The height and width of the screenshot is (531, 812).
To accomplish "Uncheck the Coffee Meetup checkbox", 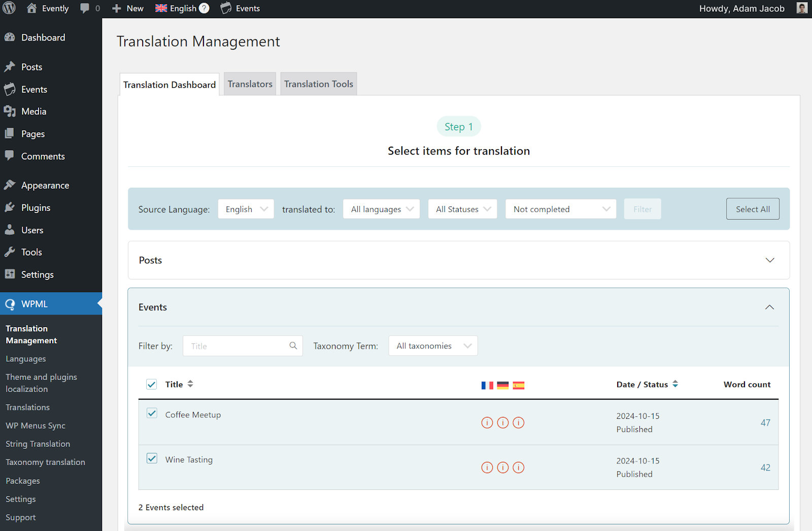I will pos(152,413).
